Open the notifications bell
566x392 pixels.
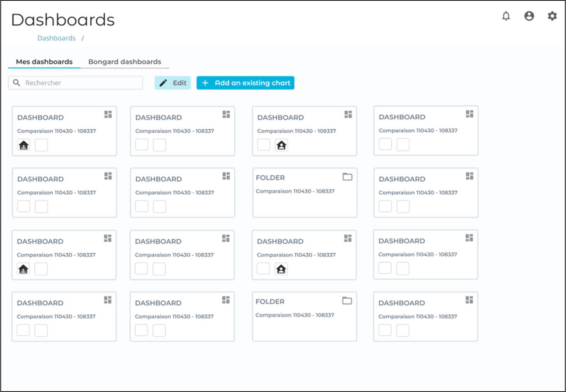pyautogui.click(x=506, y=16)
